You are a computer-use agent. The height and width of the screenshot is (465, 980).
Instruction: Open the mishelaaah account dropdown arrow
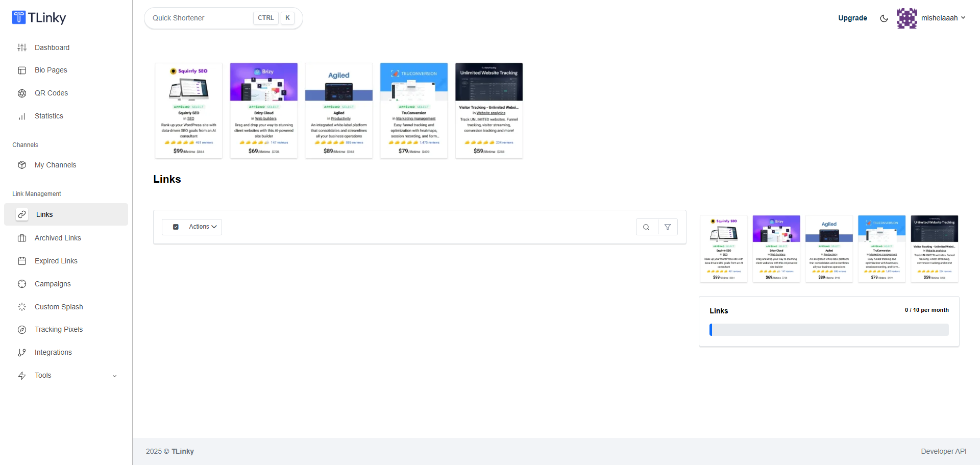click(963, 18)
